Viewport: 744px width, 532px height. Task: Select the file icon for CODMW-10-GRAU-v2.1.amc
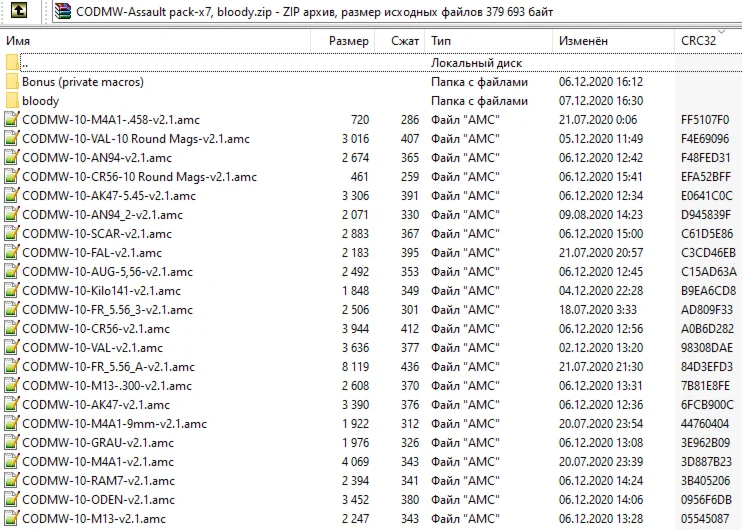point(12,442)
